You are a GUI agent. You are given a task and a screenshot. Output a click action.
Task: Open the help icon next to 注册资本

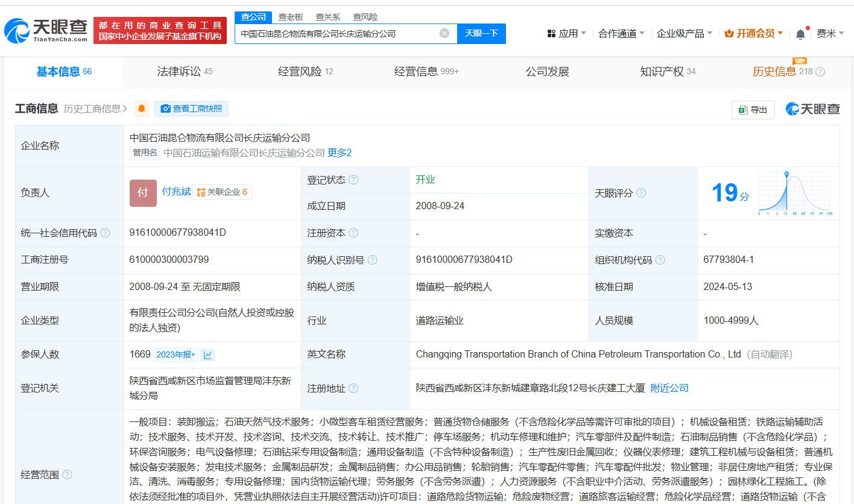pos(353,233)
